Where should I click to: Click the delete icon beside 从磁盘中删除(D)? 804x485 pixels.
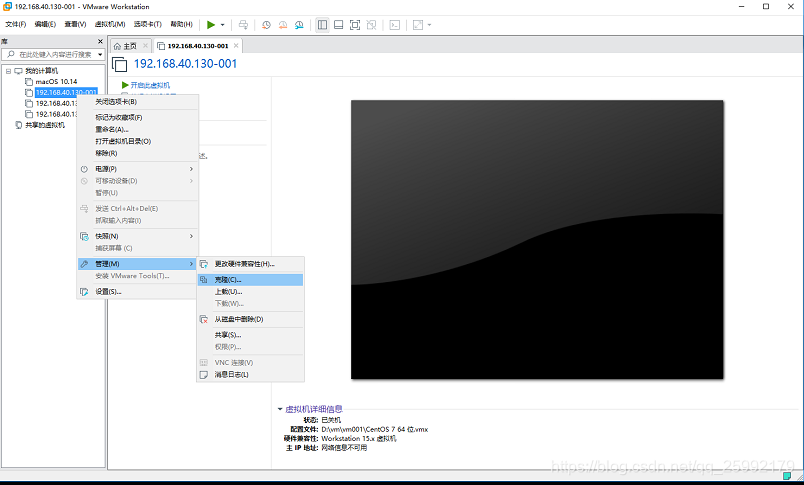point(204,319)
